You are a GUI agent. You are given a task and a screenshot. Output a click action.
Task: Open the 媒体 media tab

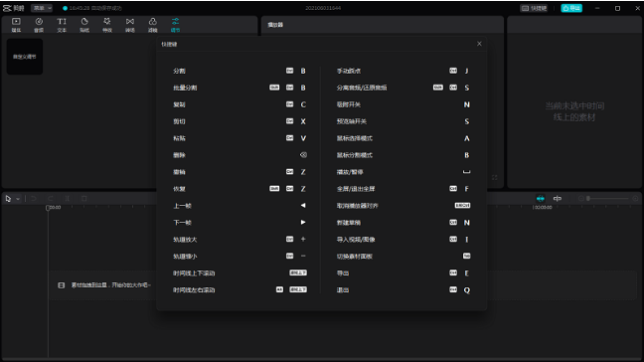click(16, 25)
